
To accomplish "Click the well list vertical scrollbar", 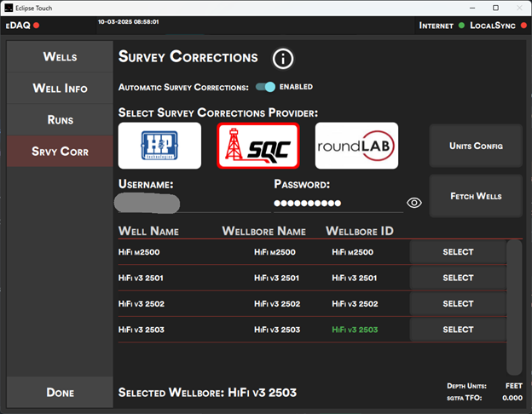I will (513, 307).
